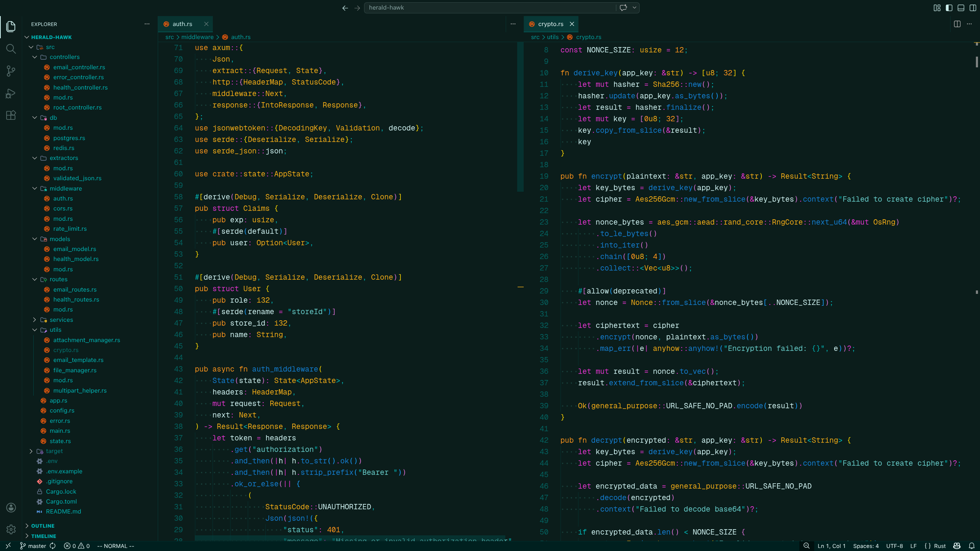Expand the OUTLINE section
980x551 pixels.
pos(42,526)
